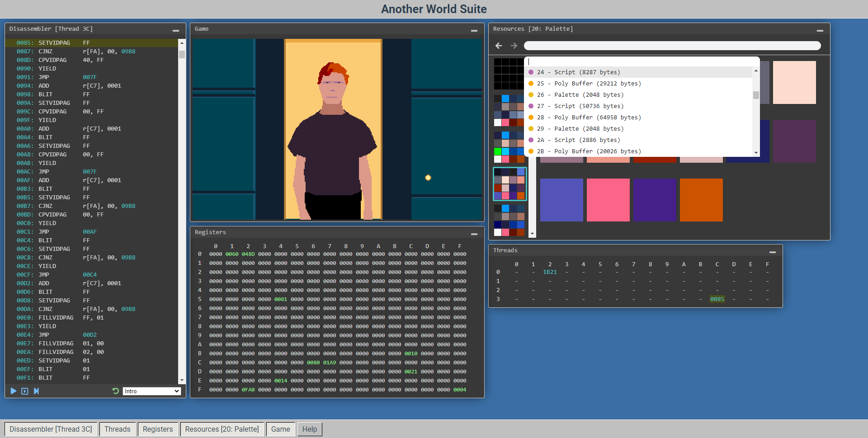
Task: Click register value 01A9 in row C
Action: [x=330, y=363]
